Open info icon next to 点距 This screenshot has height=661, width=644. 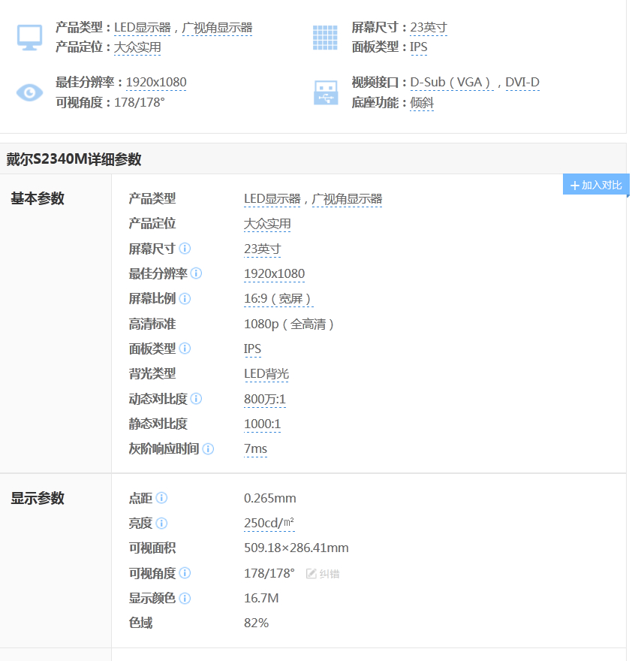point(161,498)
